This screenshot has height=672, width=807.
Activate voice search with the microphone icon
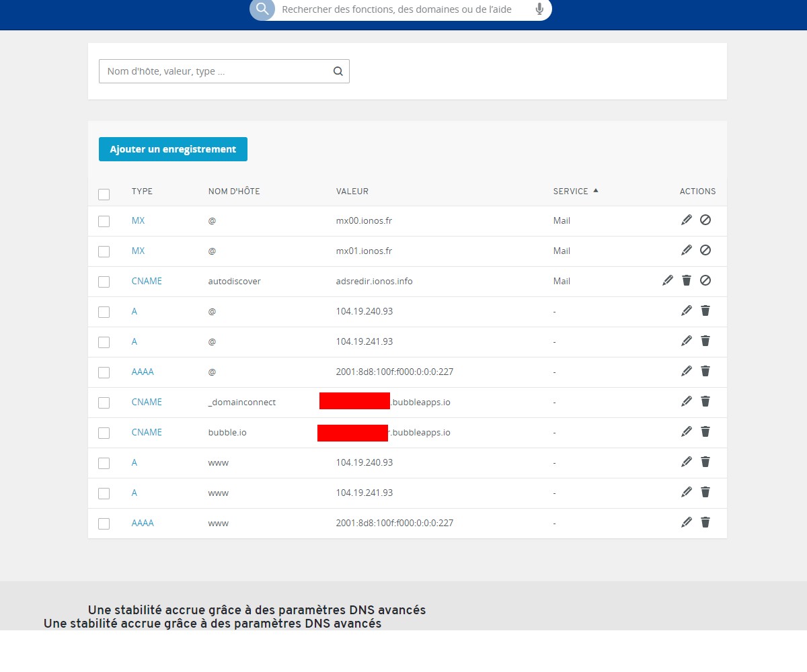point(539,9)
